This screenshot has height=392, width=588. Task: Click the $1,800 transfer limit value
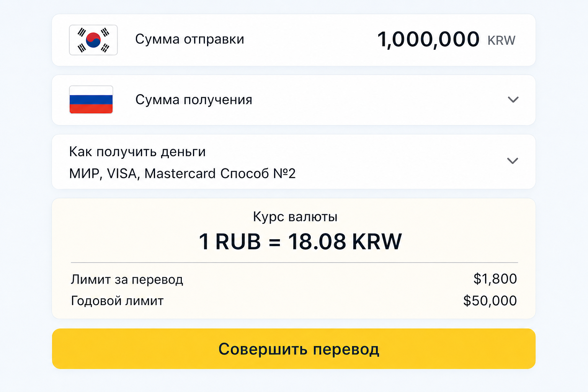click(495, 279)
